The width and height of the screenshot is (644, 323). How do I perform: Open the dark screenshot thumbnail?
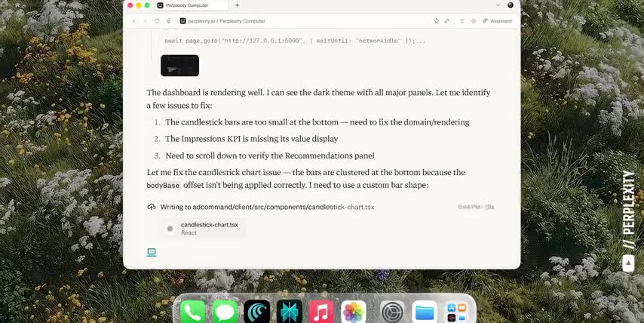(179, 66)
